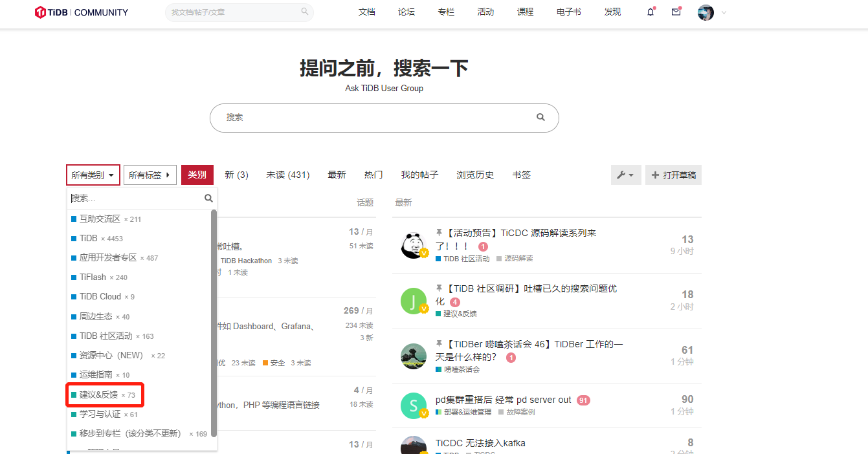Open the mail envelope icon
868x454 pixels.
(676, 12)
